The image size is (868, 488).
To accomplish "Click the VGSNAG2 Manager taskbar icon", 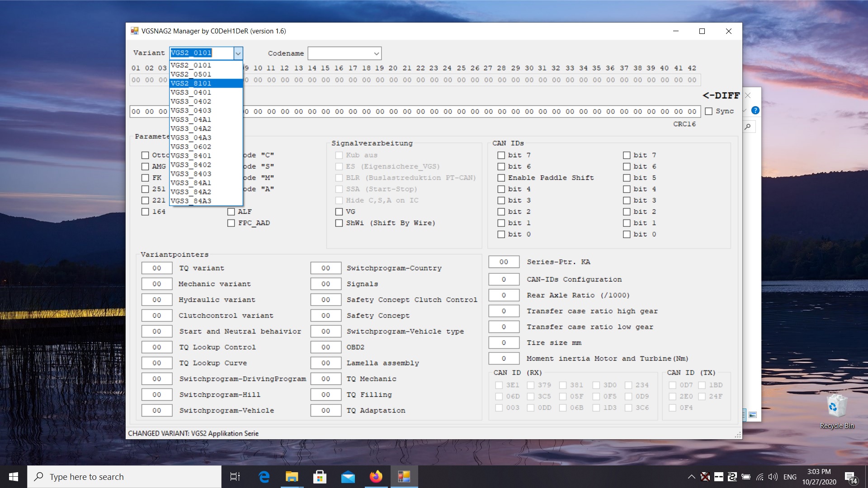I will pos(404,477).
